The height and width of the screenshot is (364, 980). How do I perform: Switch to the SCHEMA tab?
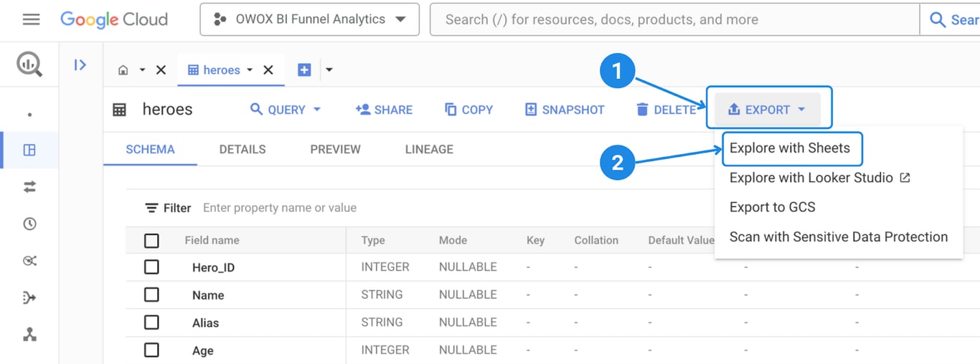(150, 149)
